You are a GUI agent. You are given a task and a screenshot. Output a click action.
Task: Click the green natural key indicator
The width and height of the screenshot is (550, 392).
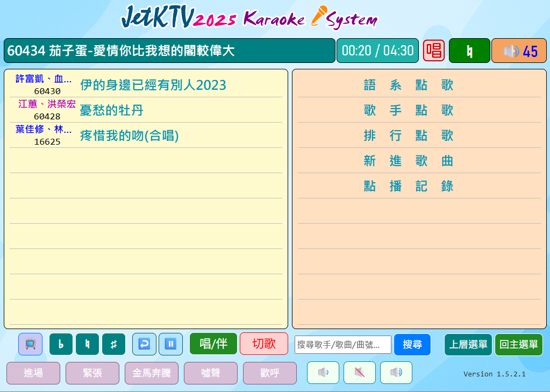coord(469,51)
